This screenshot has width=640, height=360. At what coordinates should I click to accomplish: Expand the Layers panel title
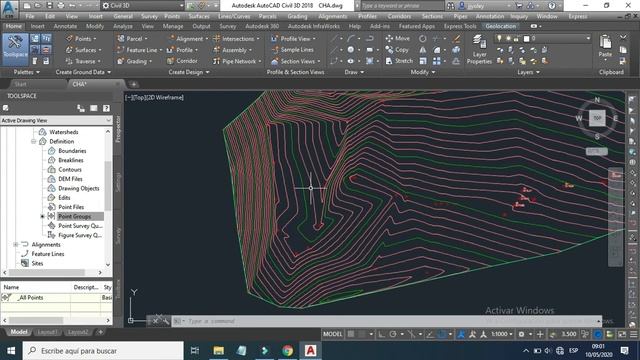tap(528, 72)
